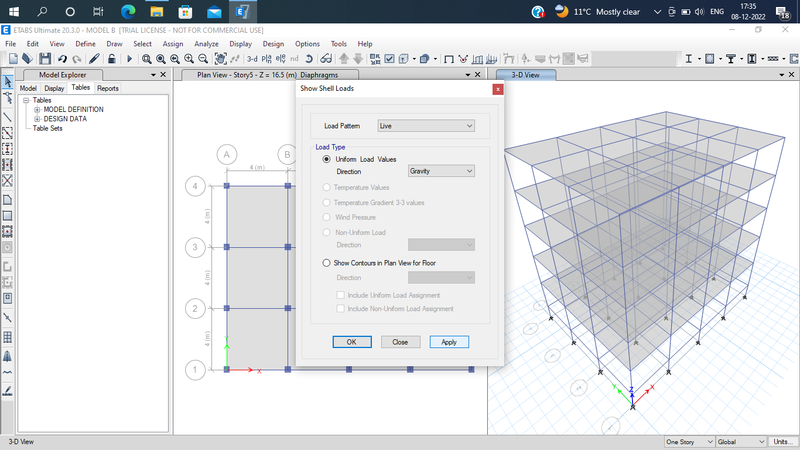The width and height of the screenshot is (800, 450).
Task: Select the Draw Rectangular Floor tool
Action: (8, 216)
